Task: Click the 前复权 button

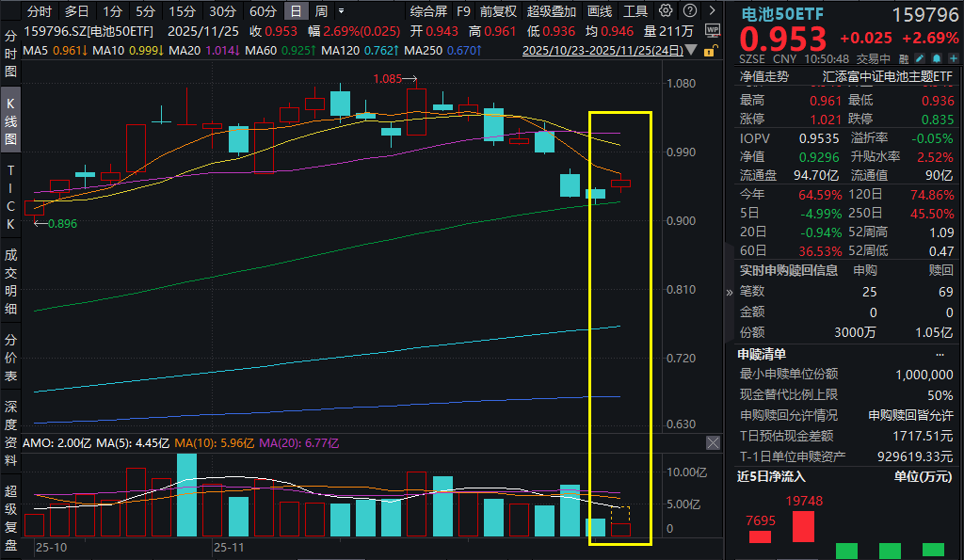Action: tap(497, 11)
